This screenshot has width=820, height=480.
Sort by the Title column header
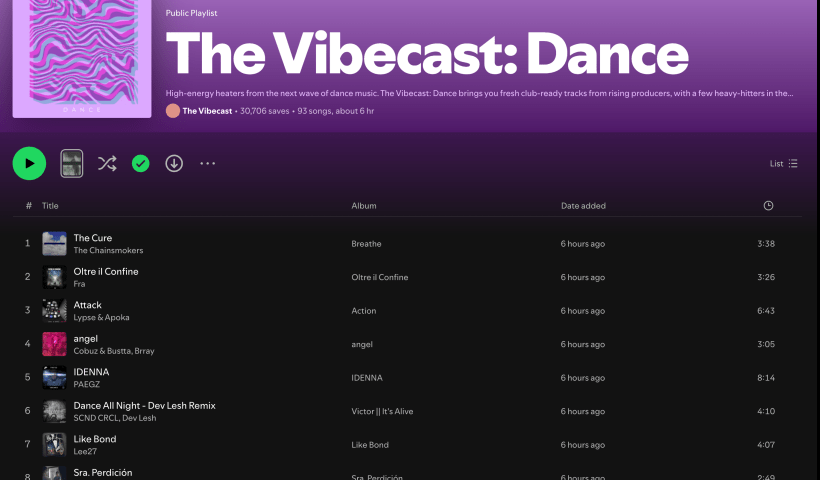coord(50,206)
